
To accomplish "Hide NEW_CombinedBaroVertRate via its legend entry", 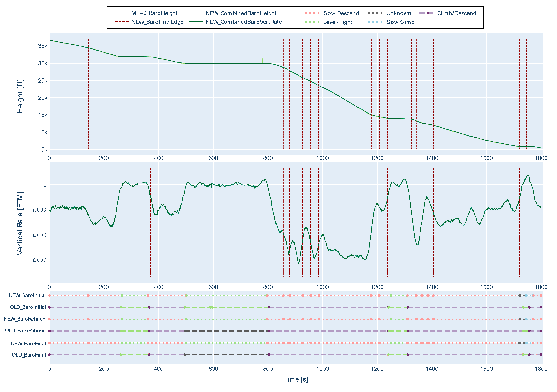I will pos(236,22).
